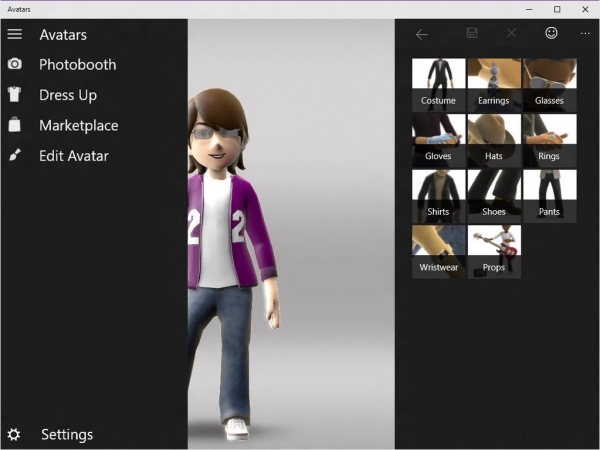Go back with the arrow icon
The width and height of the screenshot is (600, 450).
421,34
